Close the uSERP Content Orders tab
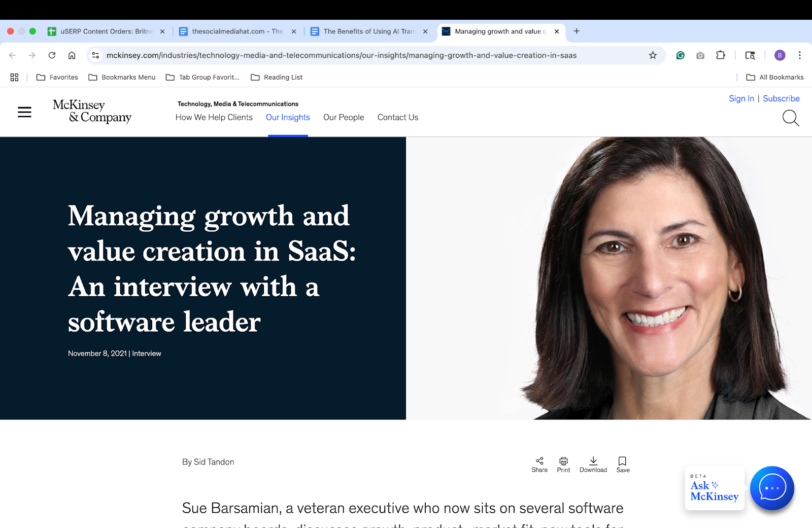This screenshot has height=528, width=812. pos(162,31)
